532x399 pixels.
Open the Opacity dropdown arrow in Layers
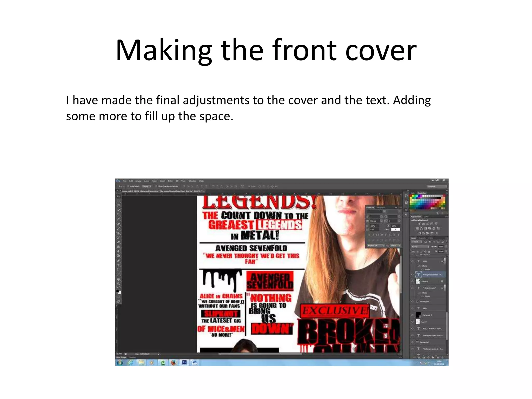[446, 247]
